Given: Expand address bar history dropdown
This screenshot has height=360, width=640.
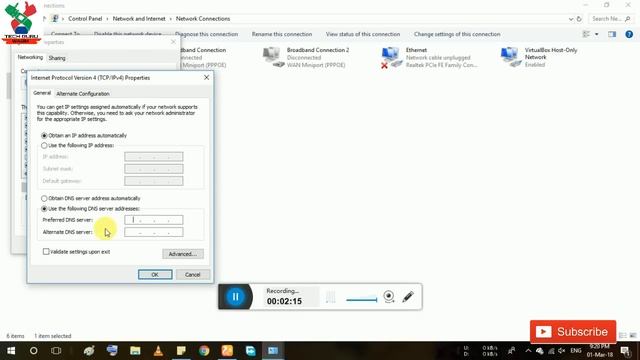Looking at the screenshot, I should tap(571, 19).
